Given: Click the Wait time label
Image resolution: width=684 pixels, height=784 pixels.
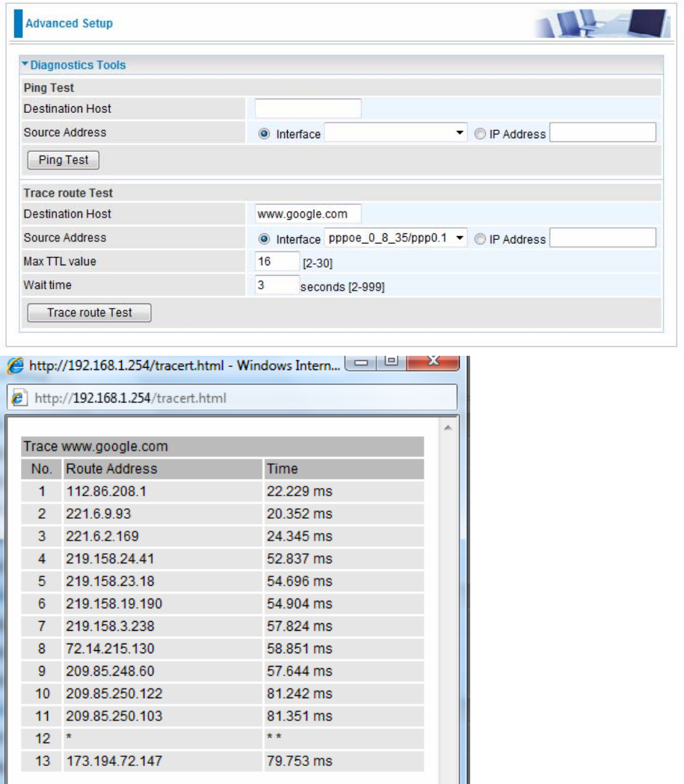Looking at the screenshot, I should click(48, 285).
